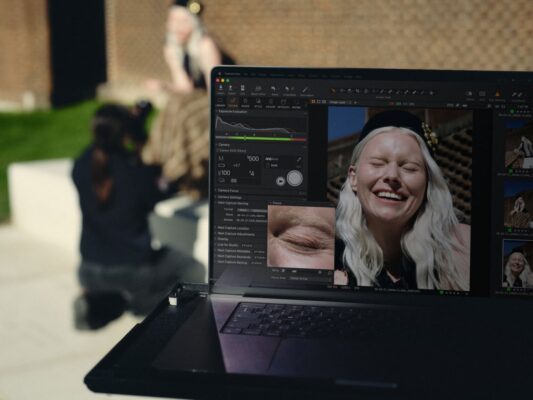Viewport: 533px width, 400px height.
Task: Click the red color tag in viewer toolbar
Action: point(392,103)
